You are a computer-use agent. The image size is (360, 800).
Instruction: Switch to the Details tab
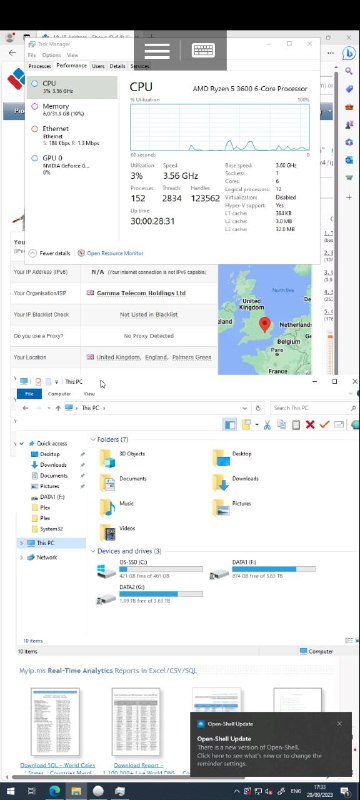[117, 66]
